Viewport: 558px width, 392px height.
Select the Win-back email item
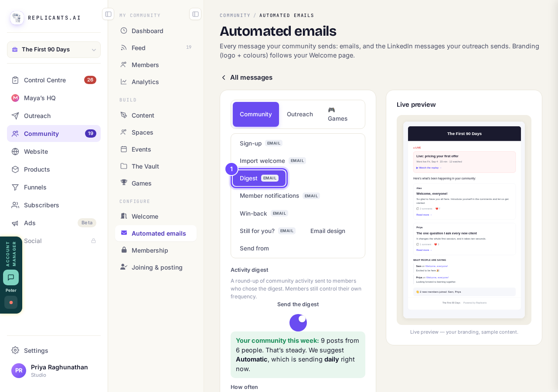pyautogui.click(x=264, y=213)
